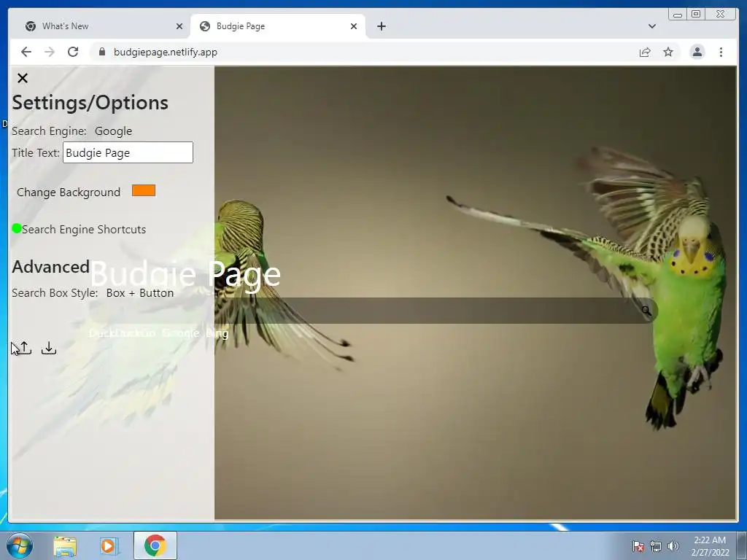Image resolution: width=747 pixels, height=560 pixels.
Task: Open the volume speaker icon
Action: click(x=673, y=546)
